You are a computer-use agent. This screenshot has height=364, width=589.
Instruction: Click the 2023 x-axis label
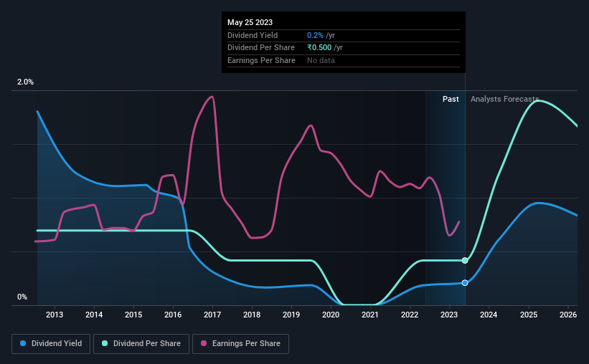[449, 315]
